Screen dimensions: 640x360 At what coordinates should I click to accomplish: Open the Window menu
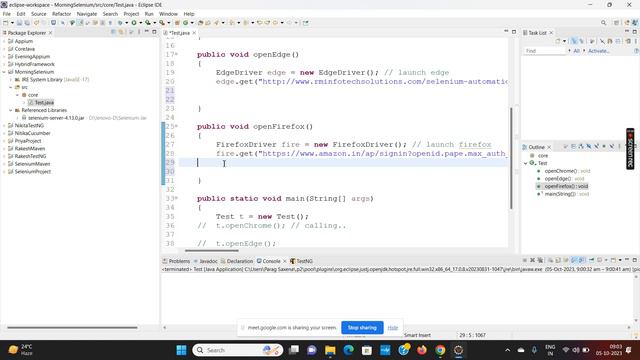[168, 14]
